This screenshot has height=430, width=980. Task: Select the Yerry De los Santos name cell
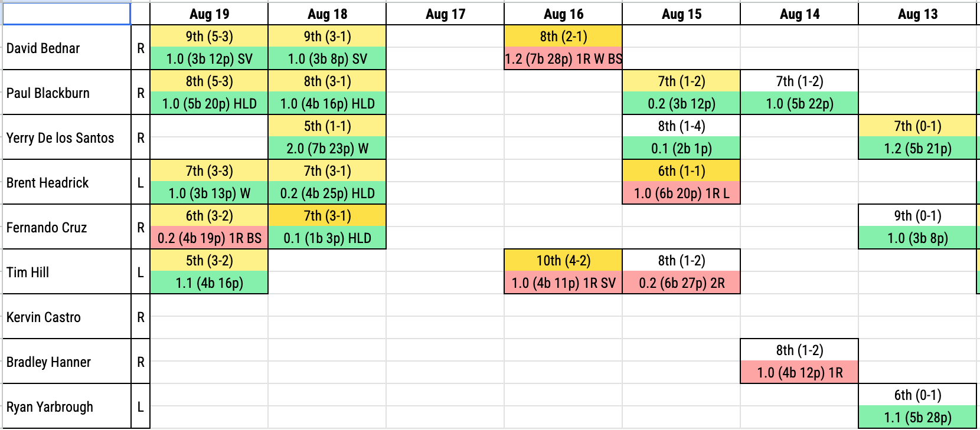(x=67, y=137)
